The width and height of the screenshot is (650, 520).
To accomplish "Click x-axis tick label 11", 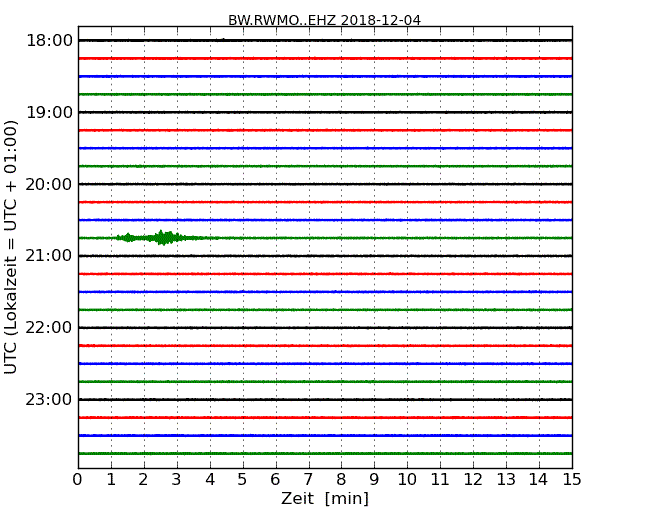I will pyautogui.click(x=440, y=479).
